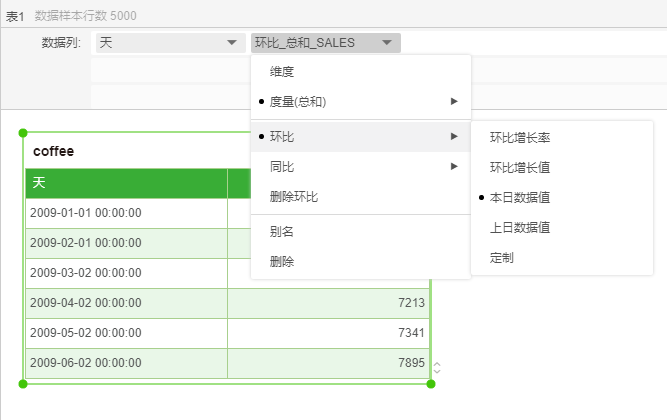Click the table's small scroll arrows icon

coord(437,367)
